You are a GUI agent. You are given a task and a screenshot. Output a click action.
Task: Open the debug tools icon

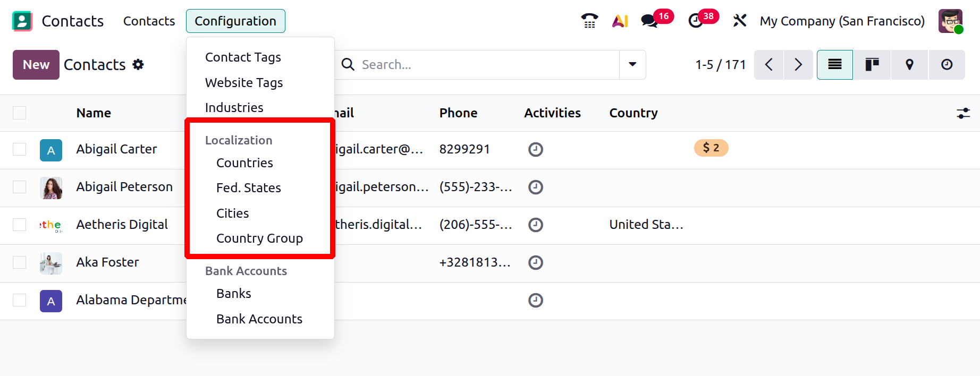click(739, 21)
